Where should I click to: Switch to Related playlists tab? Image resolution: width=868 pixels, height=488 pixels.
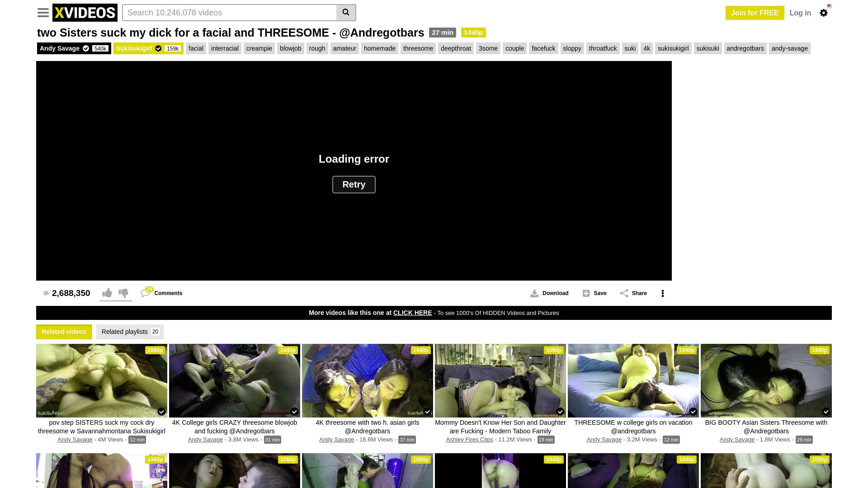click(x=130, y=332)
